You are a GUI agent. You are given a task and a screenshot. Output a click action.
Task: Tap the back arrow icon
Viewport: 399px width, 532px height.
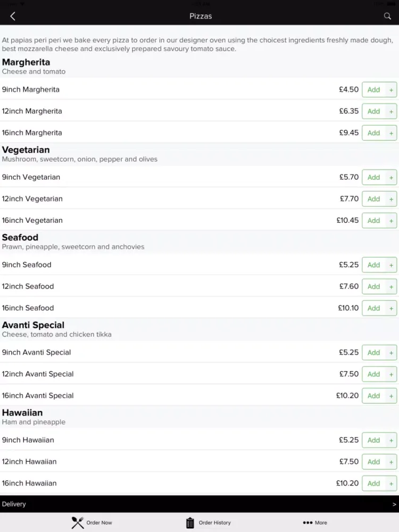click(x=13, y=16)
